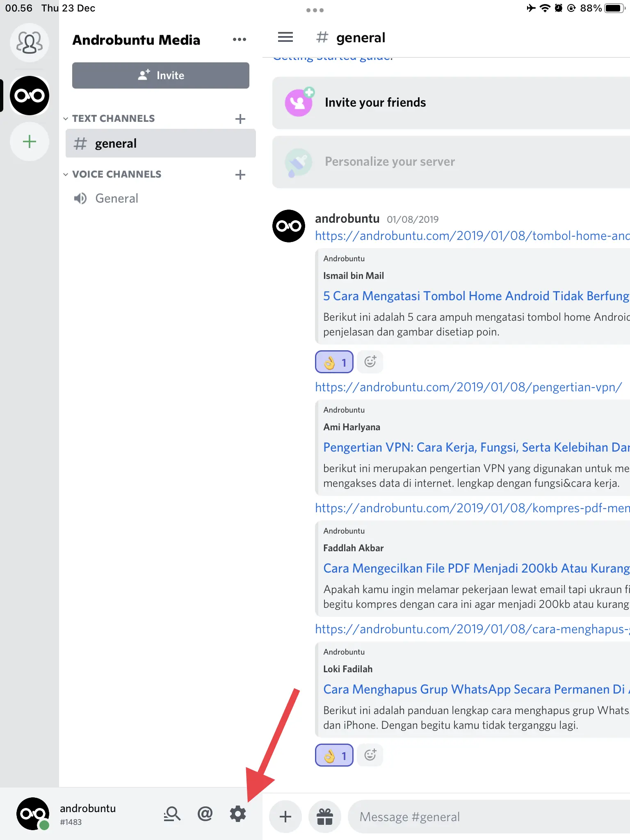Tap the three-dot multitasking indicator at top
The height and width of the screenshot is (840, 630).
click(315, 10)
